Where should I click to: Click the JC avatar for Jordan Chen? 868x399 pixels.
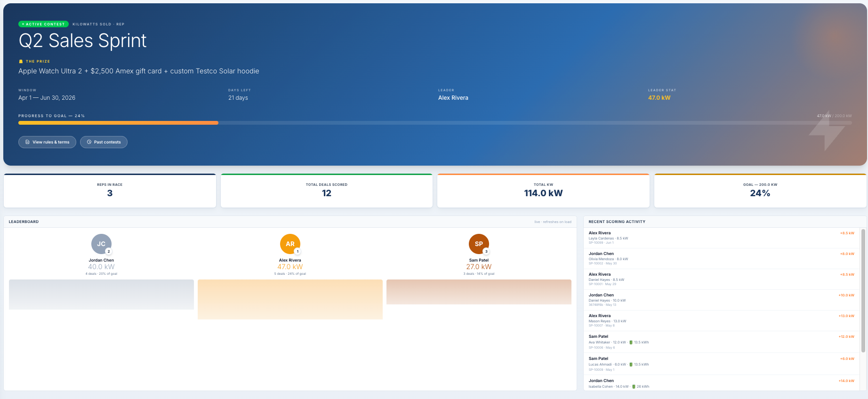101,244
